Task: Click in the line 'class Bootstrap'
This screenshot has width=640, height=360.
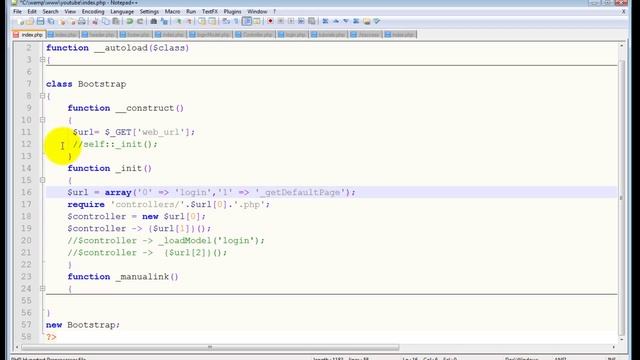Action: point(86,84)
